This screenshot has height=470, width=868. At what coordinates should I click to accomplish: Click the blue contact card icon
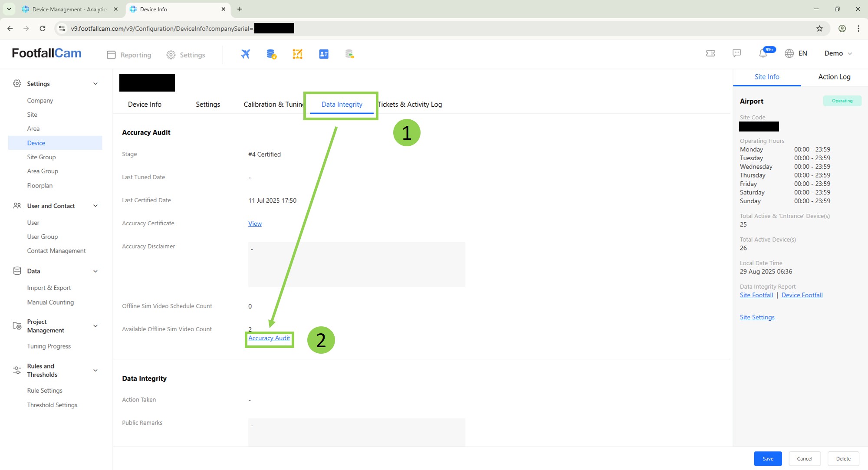324,54
